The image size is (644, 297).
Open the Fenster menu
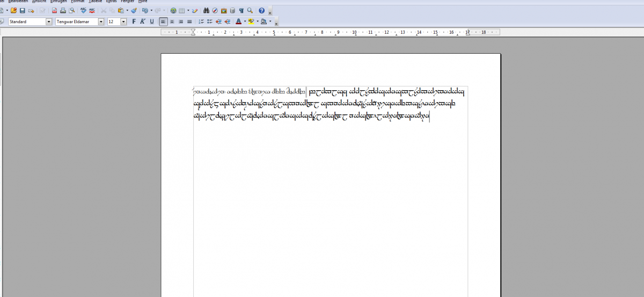pyautogui.click(x=127, y=2)
